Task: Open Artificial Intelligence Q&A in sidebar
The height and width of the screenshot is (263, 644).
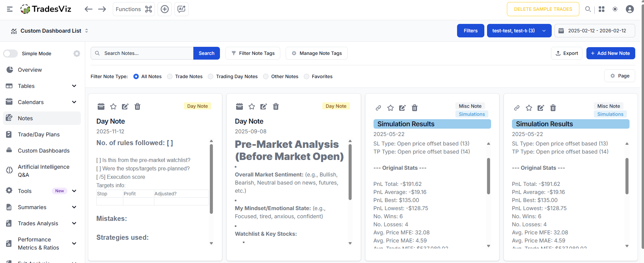Action: (42, 171)
